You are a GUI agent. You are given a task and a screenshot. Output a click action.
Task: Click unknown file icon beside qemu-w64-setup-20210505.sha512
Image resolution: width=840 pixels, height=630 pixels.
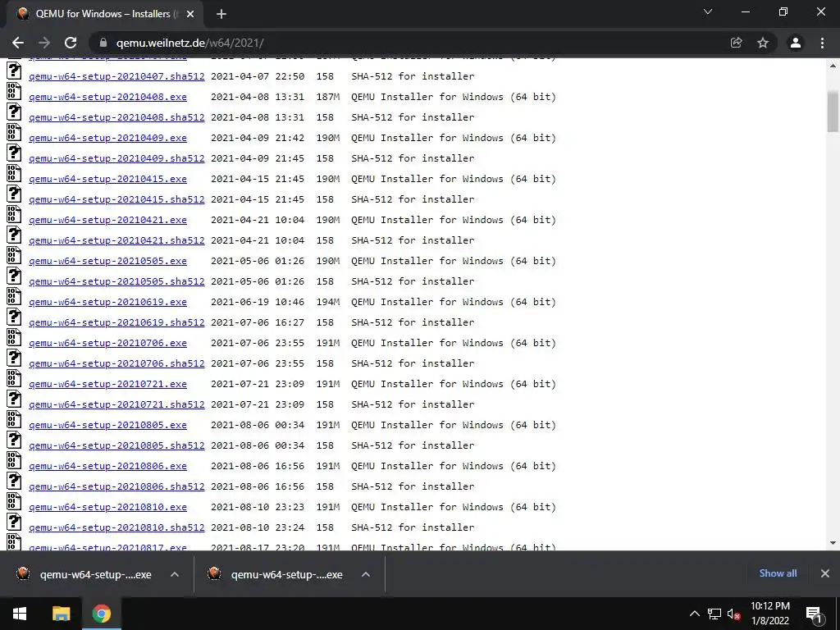pyautogui.click(x=14, y=276)
